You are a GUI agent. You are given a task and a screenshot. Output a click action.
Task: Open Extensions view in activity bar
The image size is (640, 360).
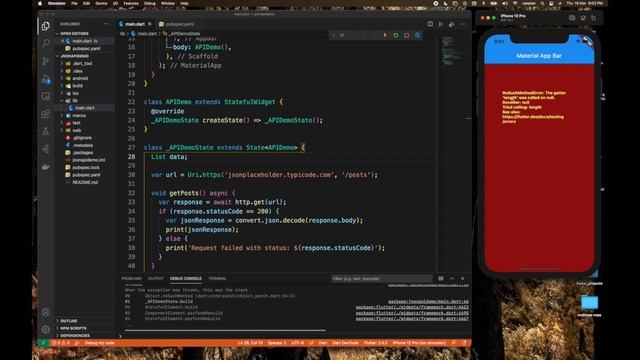pyautogui.click(x=46, y=114)
